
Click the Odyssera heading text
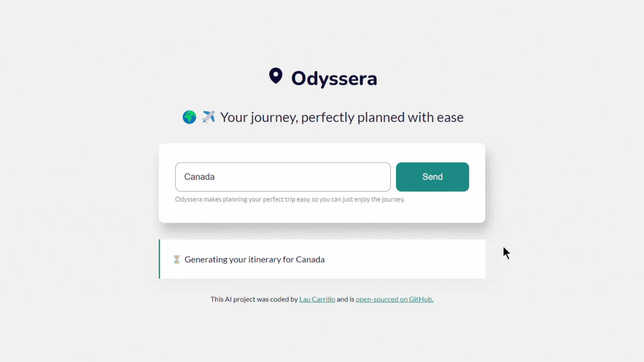coord(334,78)
